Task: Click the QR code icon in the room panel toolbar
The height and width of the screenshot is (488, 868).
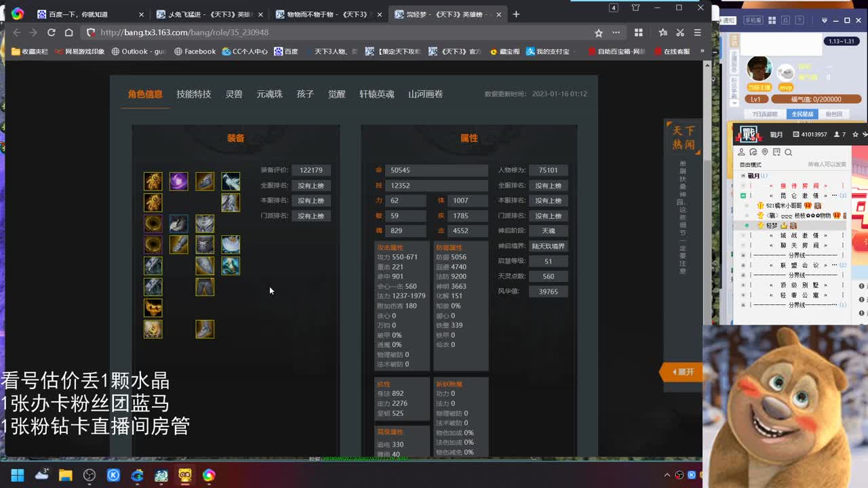Action: (777, 152)
